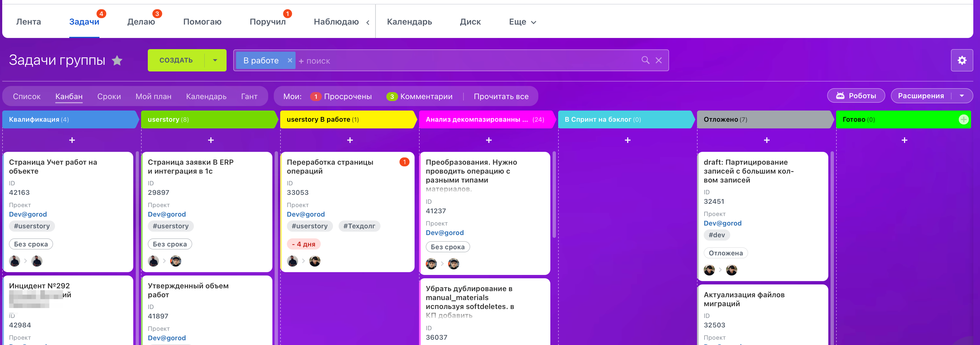Open the Помогаю tab
Image resolution: width=980 pixels, height=345 pixels.
click(202, 22)
